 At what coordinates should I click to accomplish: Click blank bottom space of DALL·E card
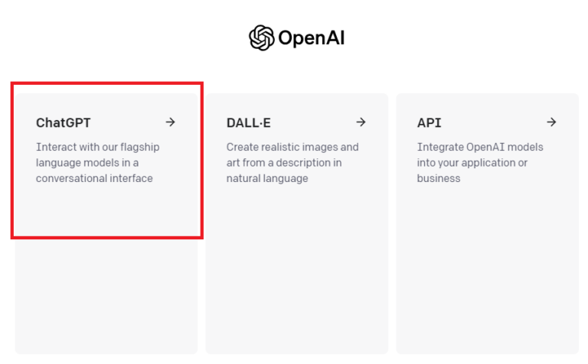pyautogui.click(x=297, y=298)
